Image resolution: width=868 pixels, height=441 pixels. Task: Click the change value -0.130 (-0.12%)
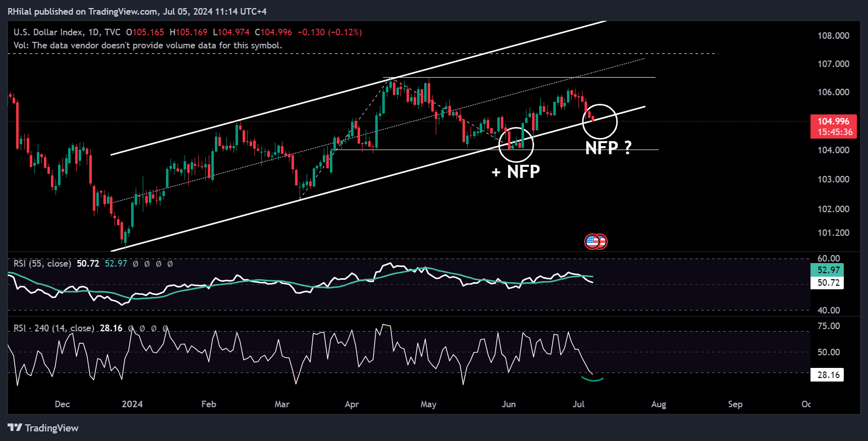pyautogui.click(x=330, y=32)
